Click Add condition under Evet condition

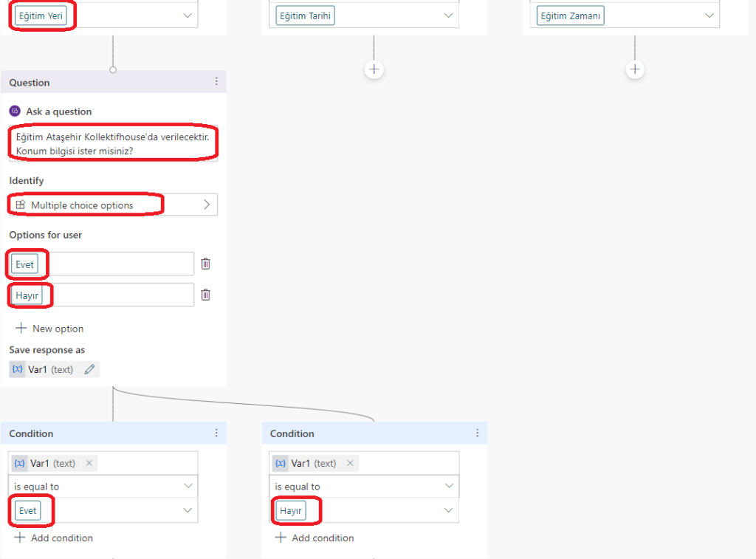(54, 538)
